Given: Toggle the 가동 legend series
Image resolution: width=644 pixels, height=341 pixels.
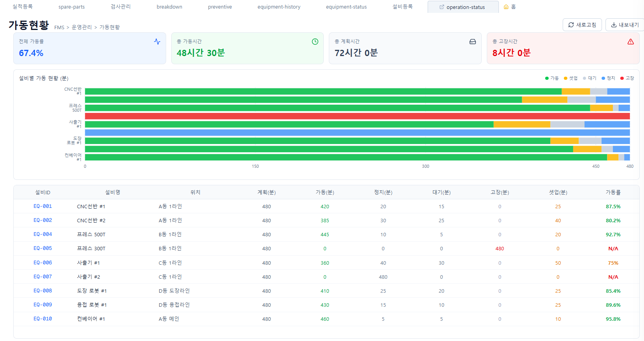Looking at the screenshot, I should coord(552,78).
